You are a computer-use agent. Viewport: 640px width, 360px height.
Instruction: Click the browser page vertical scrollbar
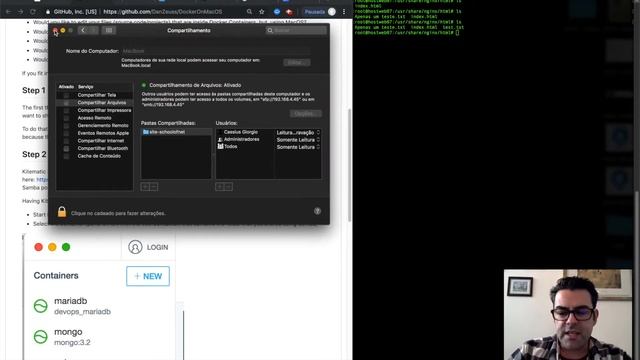pyautogui.click(x=349, y=165)
